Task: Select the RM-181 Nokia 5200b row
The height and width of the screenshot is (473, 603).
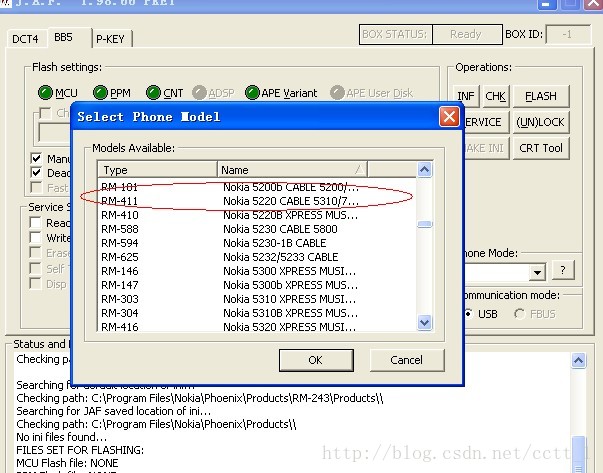Action: coord(257,187)
